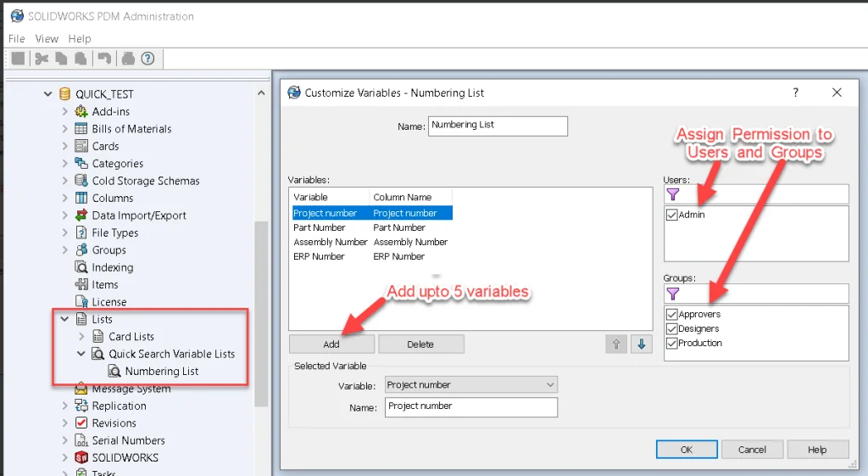Click the red SOLIDWORKS node icon
This screenshot has height=476, width=868.
click(81, 457)
